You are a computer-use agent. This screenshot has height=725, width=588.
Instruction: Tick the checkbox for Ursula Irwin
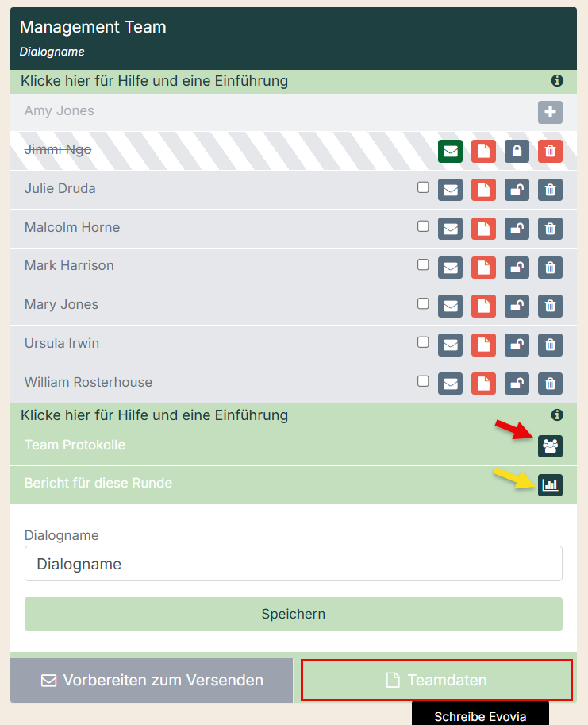pos(423,342)
